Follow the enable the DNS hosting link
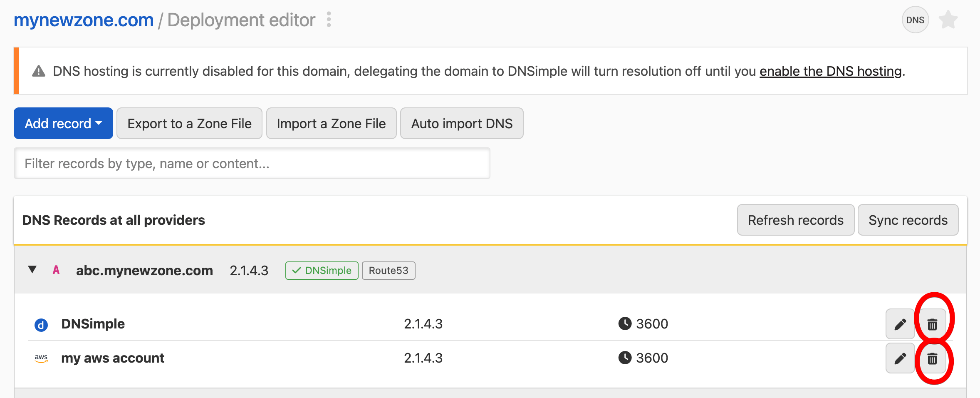Image resolution: width=980 pixels, height=398 pixels. pos(830,71)
